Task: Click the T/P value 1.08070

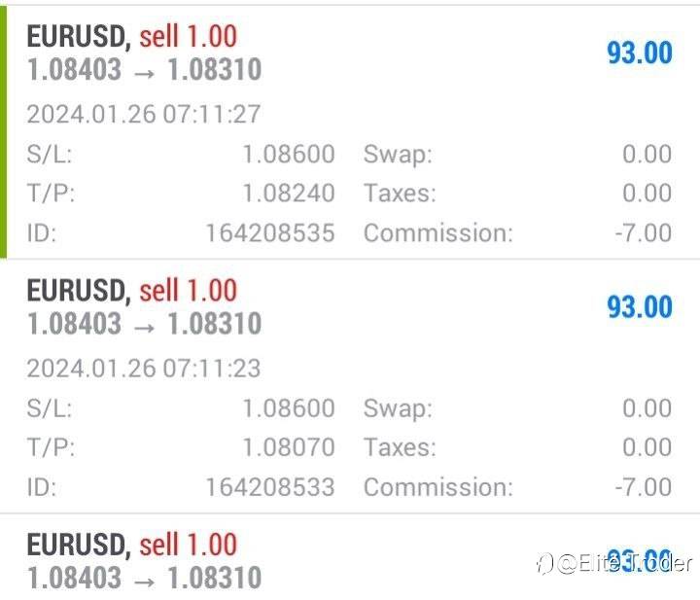Action: pos(288,447)
